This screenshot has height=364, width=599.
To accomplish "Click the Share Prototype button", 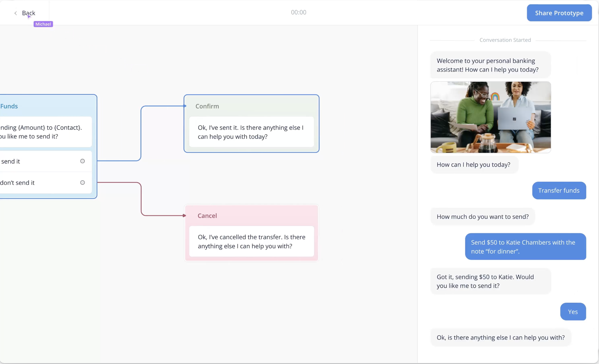I will tap(559, 13).
